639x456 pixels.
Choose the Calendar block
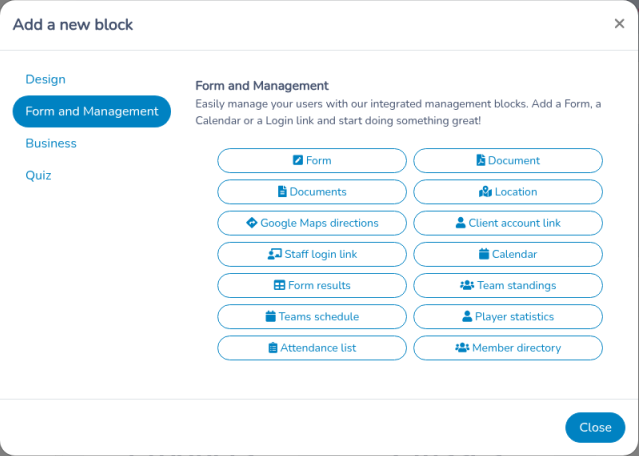[508, 254]
